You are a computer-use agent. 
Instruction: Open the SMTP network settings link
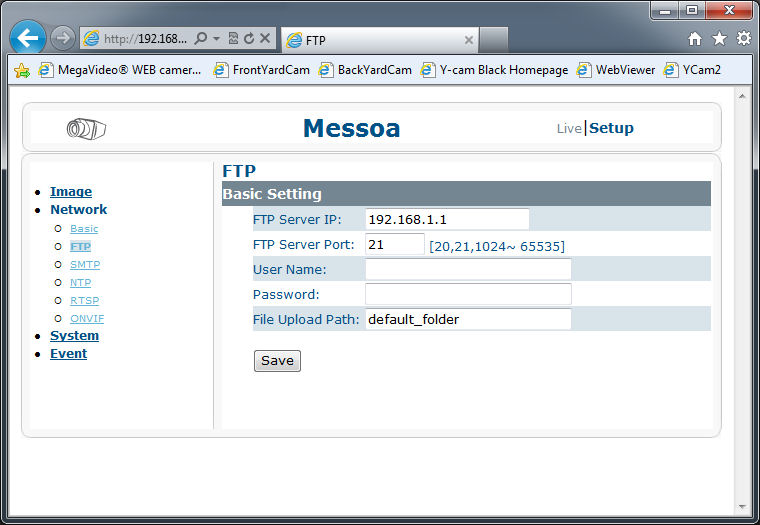(85, 265)
